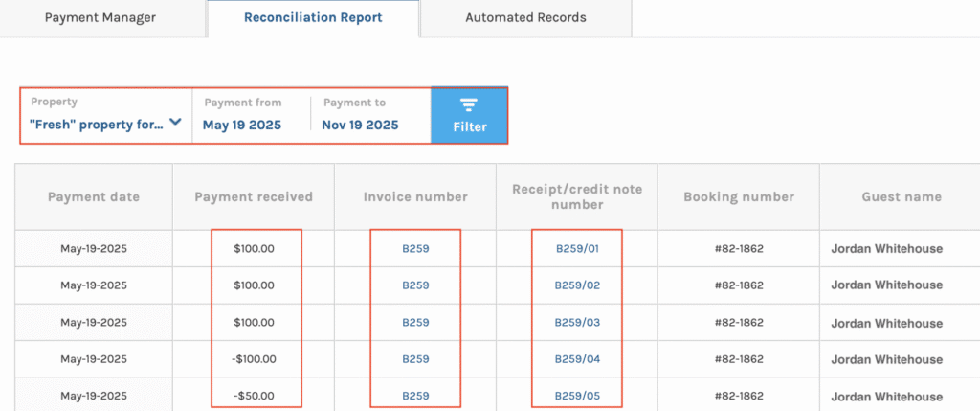
Task: Click the Invoice number column header
Action: [415, 197]
